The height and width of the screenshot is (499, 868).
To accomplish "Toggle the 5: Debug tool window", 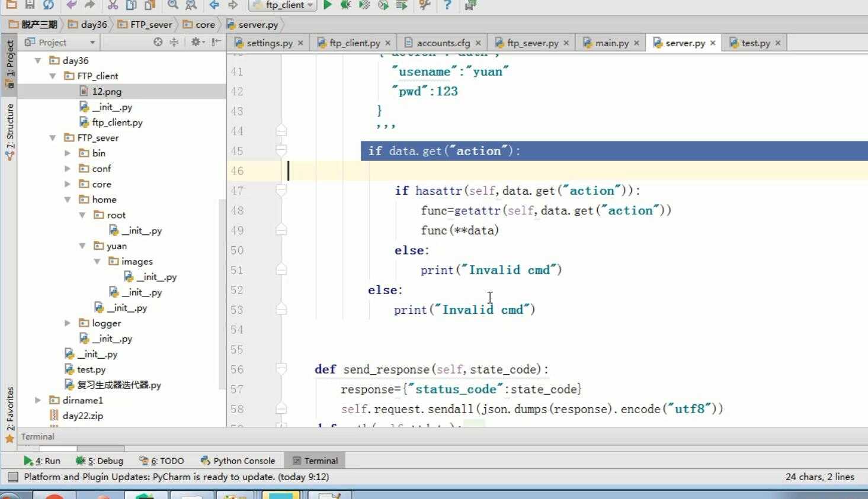I will point(100,461).
